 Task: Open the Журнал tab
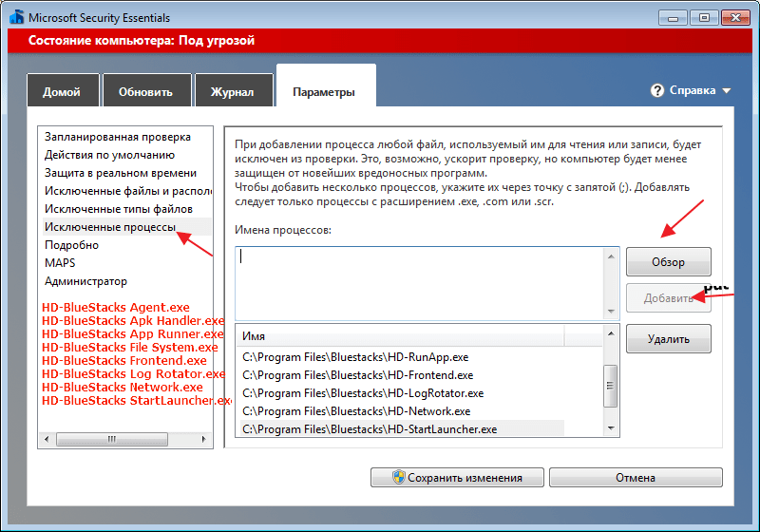click(234, 90)
